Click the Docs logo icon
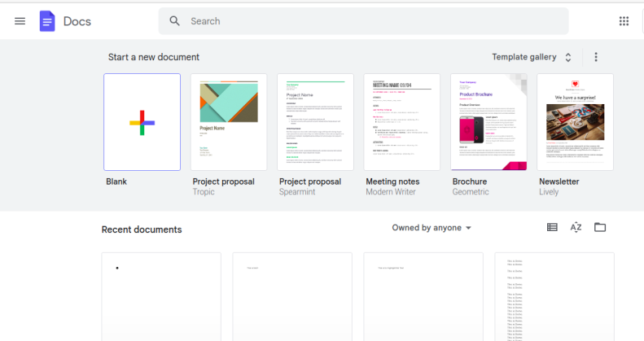Image resolution: width=644 pixels, height=341 pixels. [47, 21]
